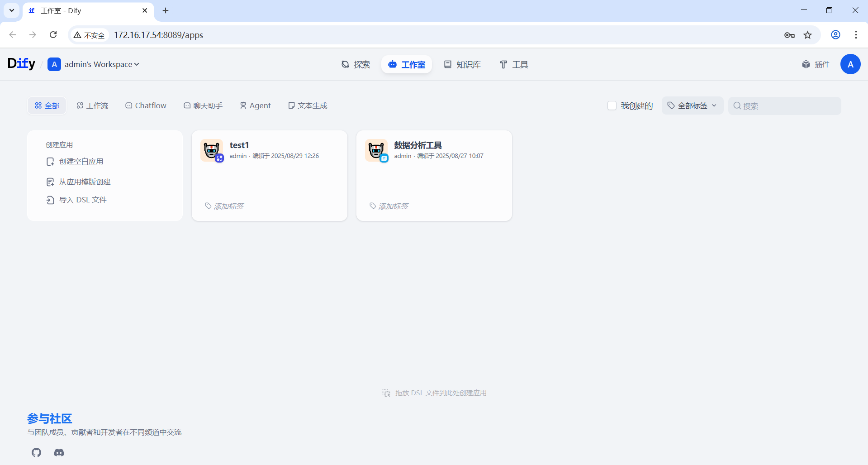Reload the current browser page
The height and width of the screenshot is (465, 868).
pos(53,35)
